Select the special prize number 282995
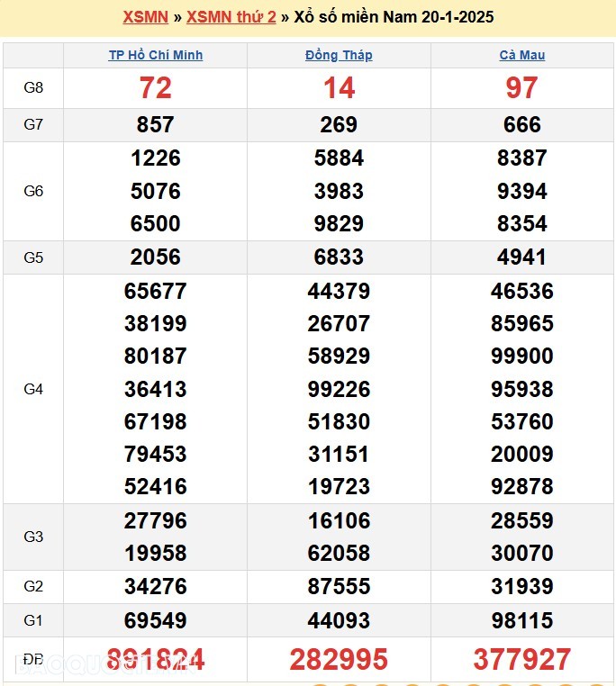 click(x=339, y=659)
